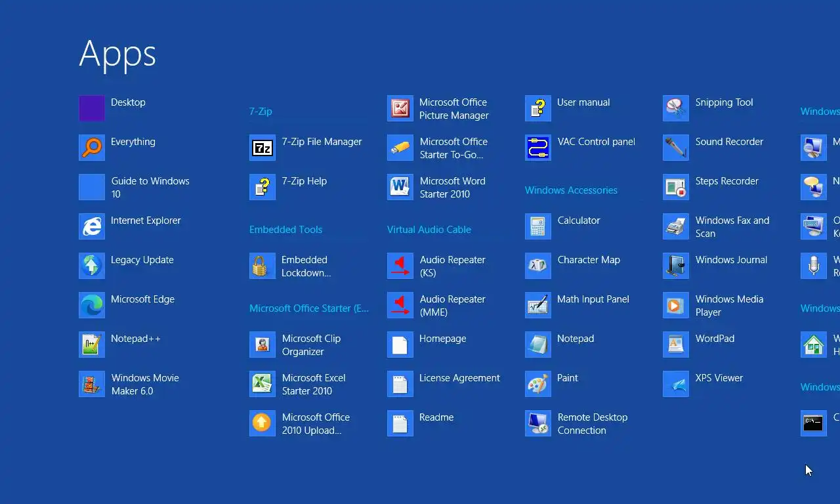Viewport: 840px width, 504px height.
Task: Open the Calculator icon
Action: pos(538,226)
